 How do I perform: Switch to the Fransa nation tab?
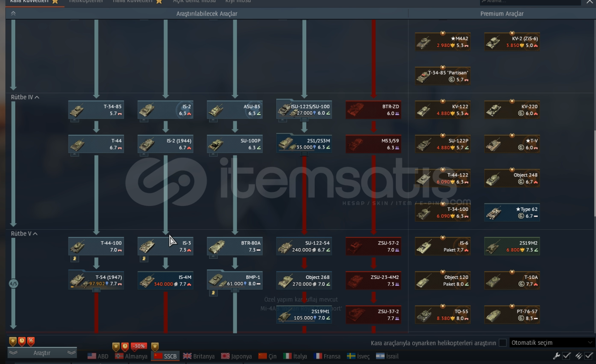[327, 356]
